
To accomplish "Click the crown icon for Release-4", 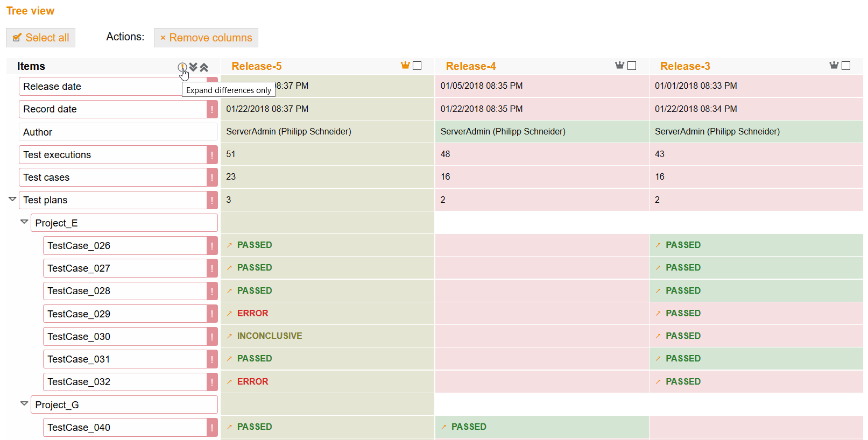I will pyautogui.click(x=620, y=66).
